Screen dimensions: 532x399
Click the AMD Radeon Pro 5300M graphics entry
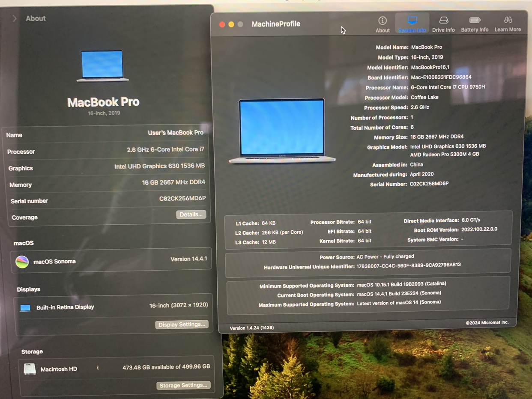point(445,154)
